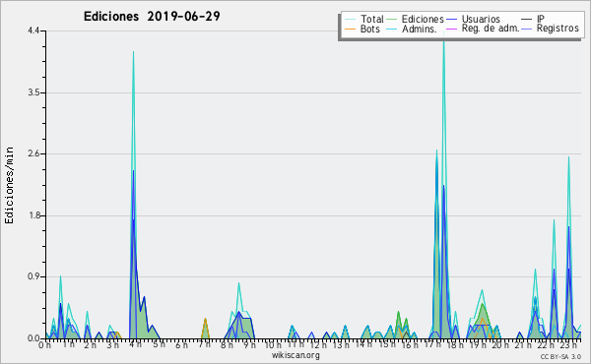Click the 4.4 value on y-axis
Screen dimensions: 591x364
[x=33, y=30]
